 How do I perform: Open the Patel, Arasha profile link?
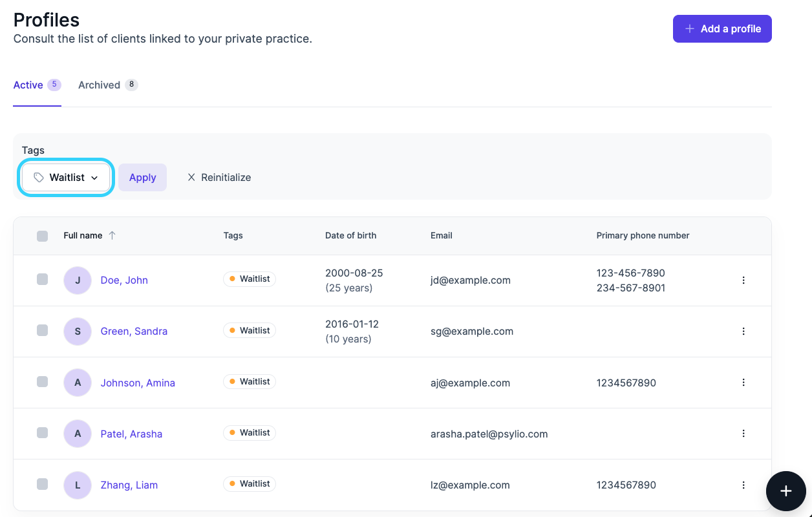coord(131,434)
